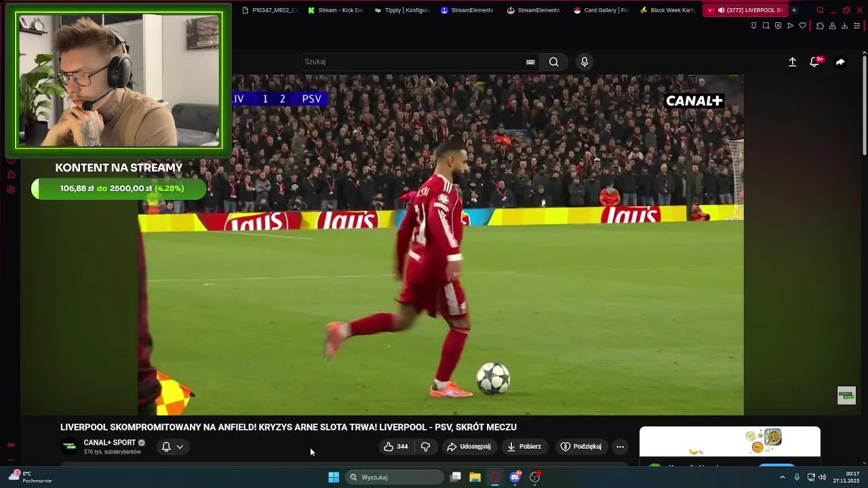Click the CANAL+ SPORT channel avatar
868x488 pixels.
point(69,446)
